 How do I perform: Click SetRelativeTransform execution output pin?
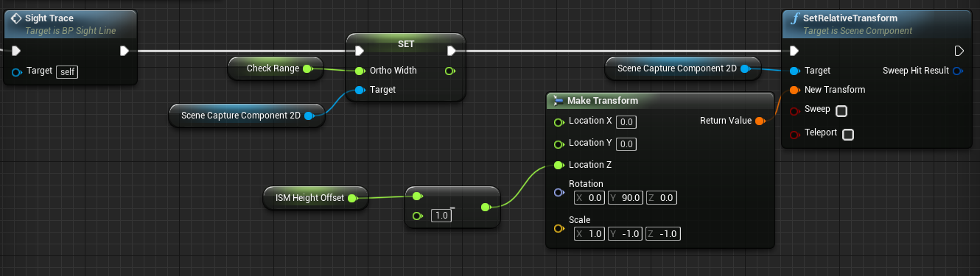[x=959, y=51]
